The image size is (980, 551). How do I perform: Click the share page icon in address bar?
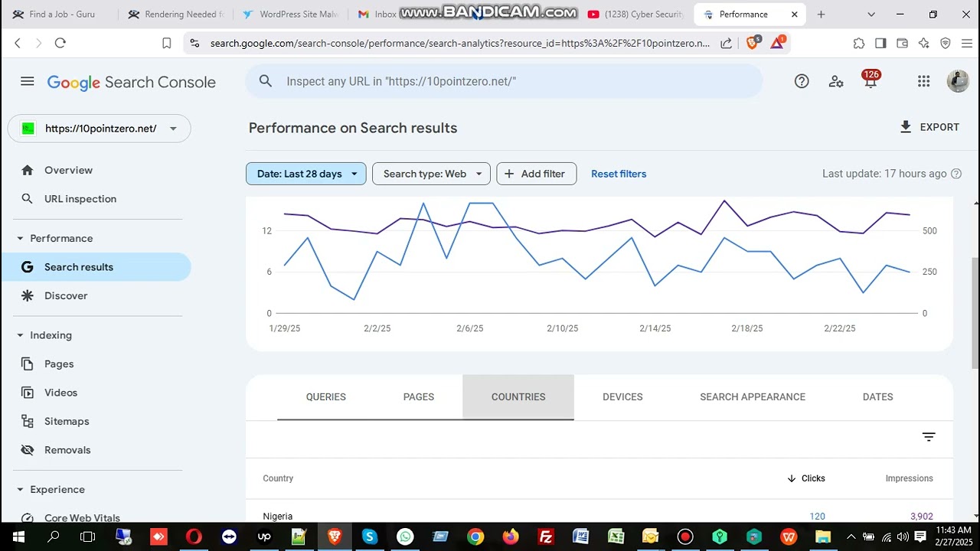point(726,43)
